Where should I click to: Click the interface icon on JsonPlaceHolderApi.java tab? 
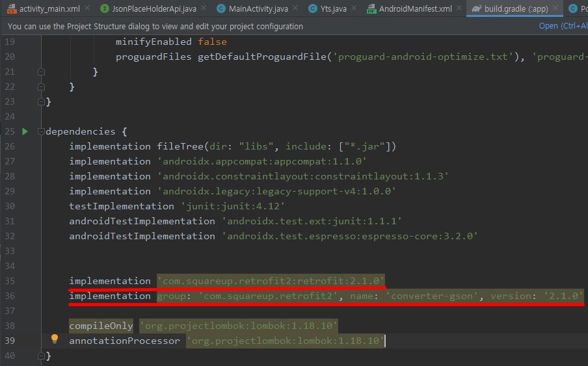105,8
